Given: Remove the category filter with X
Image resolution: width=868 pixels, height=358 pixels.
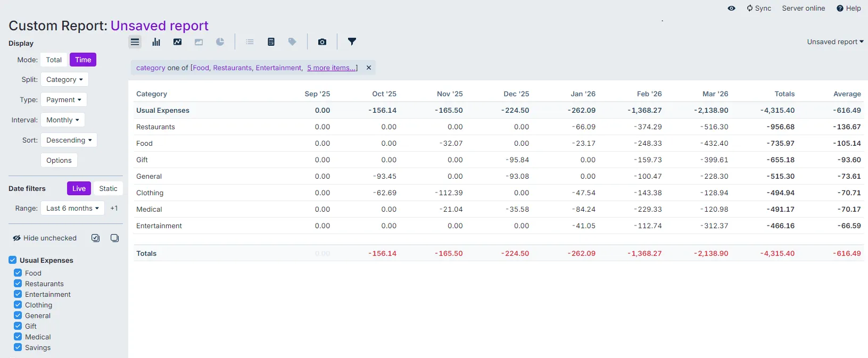Looking at the screenshot, I should pos(369,68).
